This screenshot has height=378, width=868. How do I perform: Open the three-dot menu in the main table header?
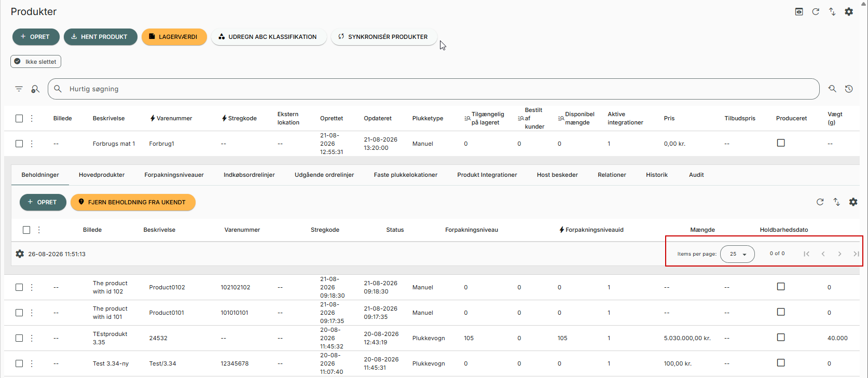32,118
